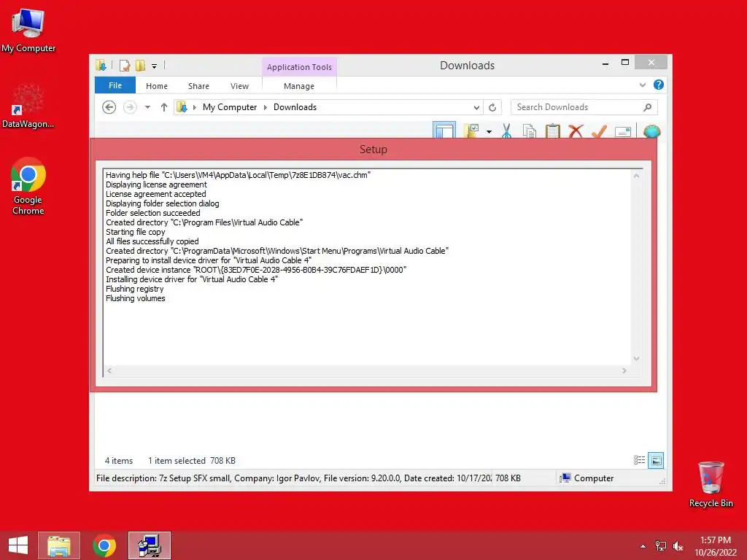Click the New Folder icon in quick access toolbar
This screenshot has height=560, width=747.
click(140, 66)
